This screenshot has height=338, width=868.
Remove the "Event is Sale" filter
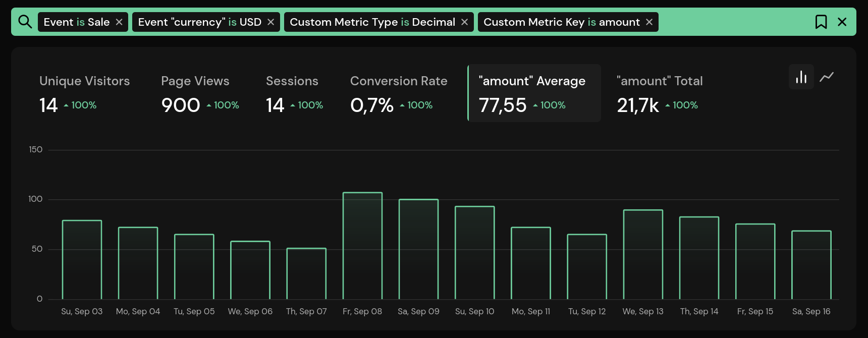(119, 22)
